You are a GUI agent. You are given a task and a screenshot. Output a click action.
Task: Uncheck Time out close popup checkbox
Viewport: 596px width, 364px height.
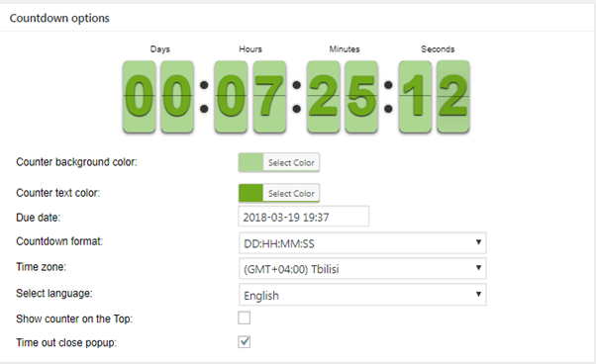point(244,342)
